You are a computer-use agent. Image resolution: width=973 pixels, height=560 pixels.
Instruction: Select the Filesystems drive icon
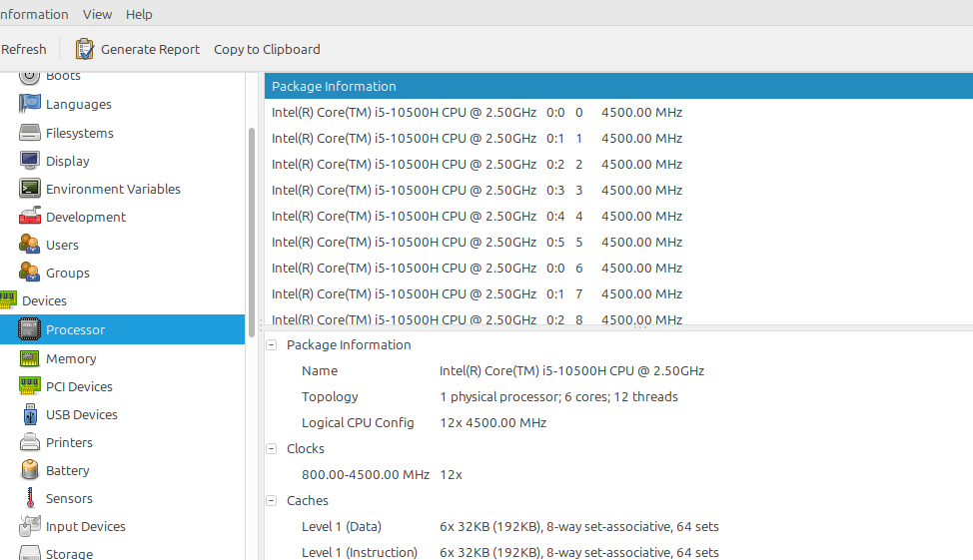tap(29, 133)
